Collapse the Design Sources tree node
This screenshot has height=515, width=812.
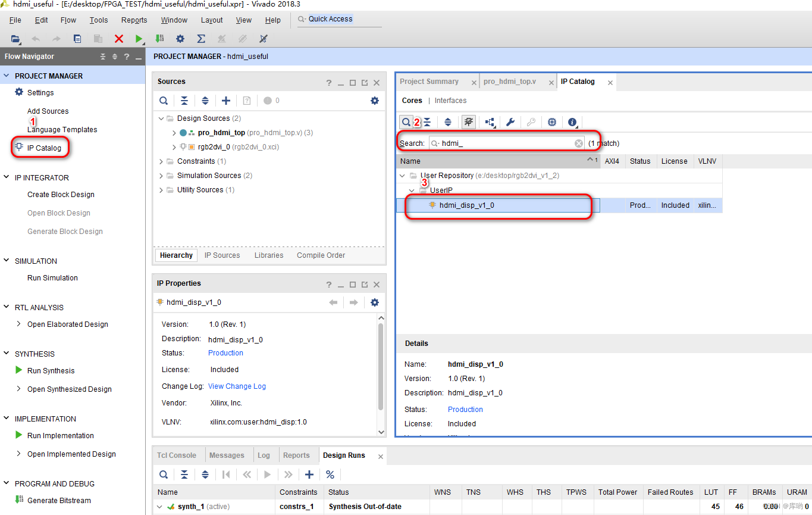click(x=161, y=118)
